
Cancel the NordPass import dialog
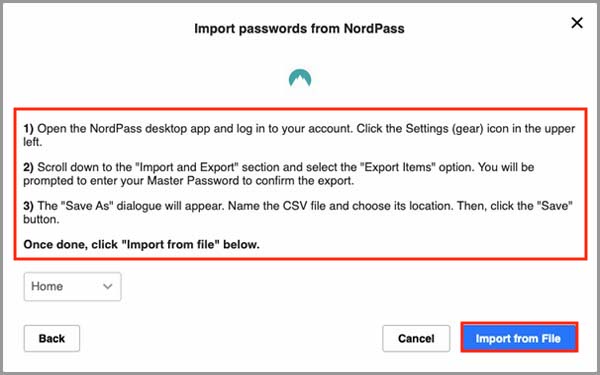click(416, 338)
